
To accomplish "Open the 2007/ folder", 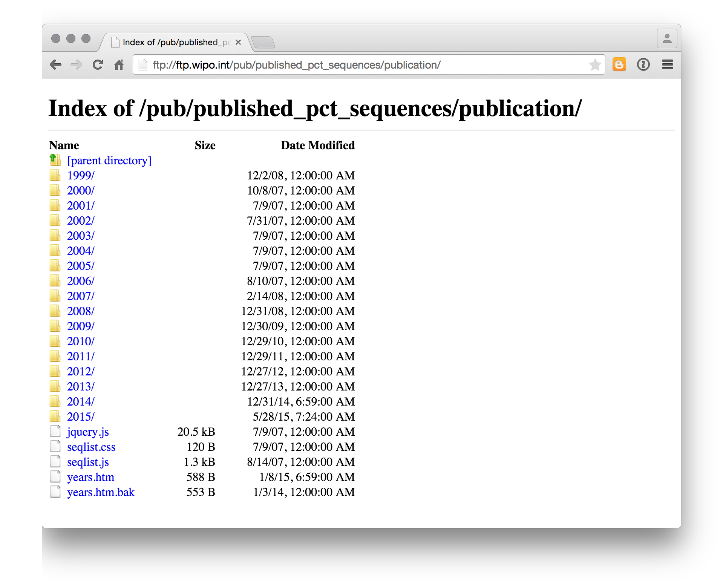I will tap(81, 296).
